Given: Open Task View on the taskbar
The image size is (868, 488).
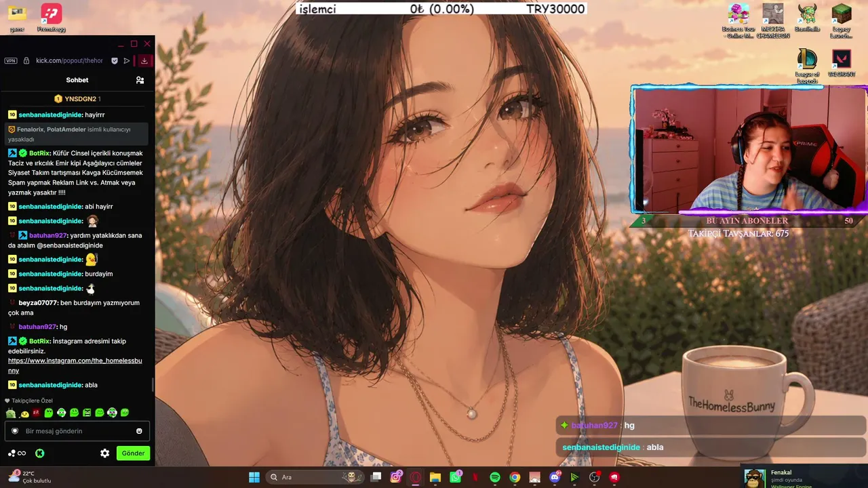Looking at the screenshot, I should (x=376, y=477).
